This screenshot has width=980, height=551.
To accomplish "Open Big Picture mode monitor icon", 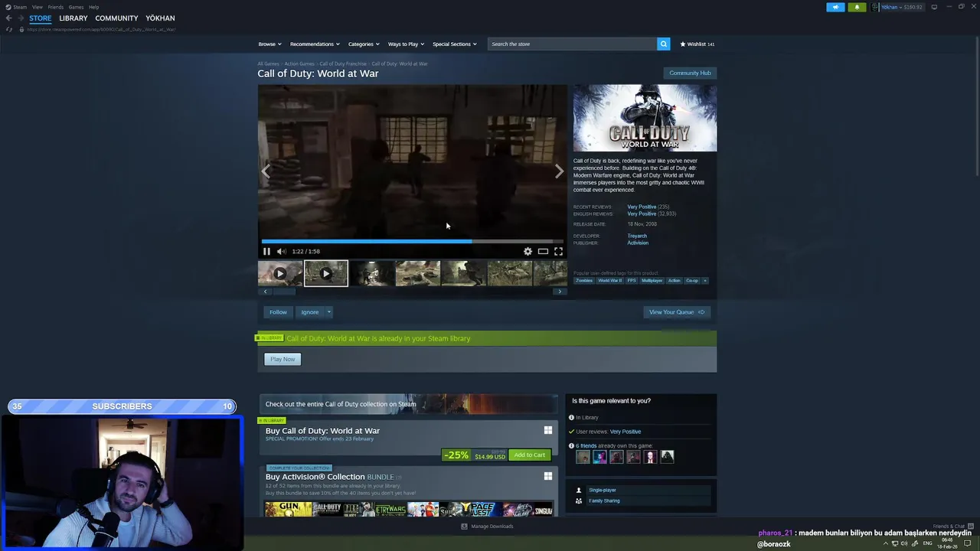I will point(934,7).
